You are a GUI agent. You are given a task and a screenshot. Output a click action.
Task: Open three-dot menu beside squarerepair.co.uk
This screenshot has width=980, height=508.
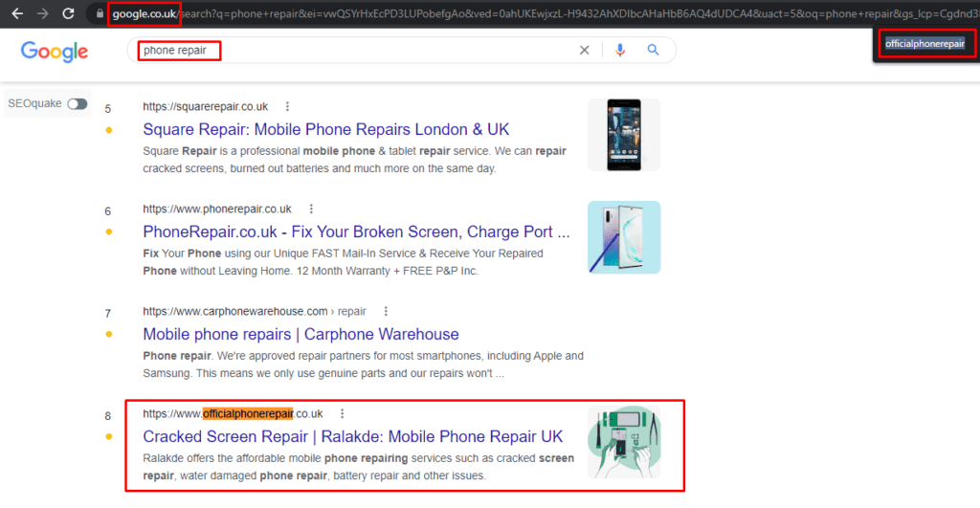point(287,106)
